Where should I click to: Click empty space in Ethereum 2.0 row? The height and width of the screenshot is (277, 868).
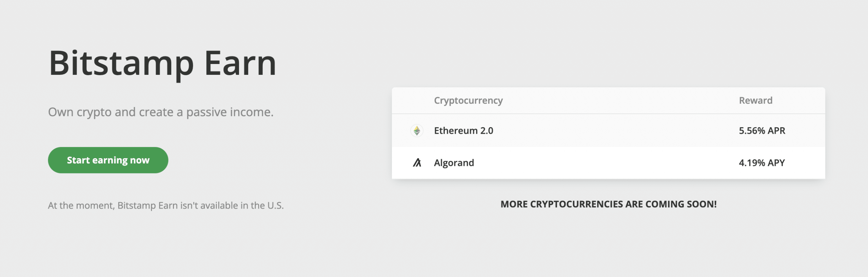(x=610, y=131)
